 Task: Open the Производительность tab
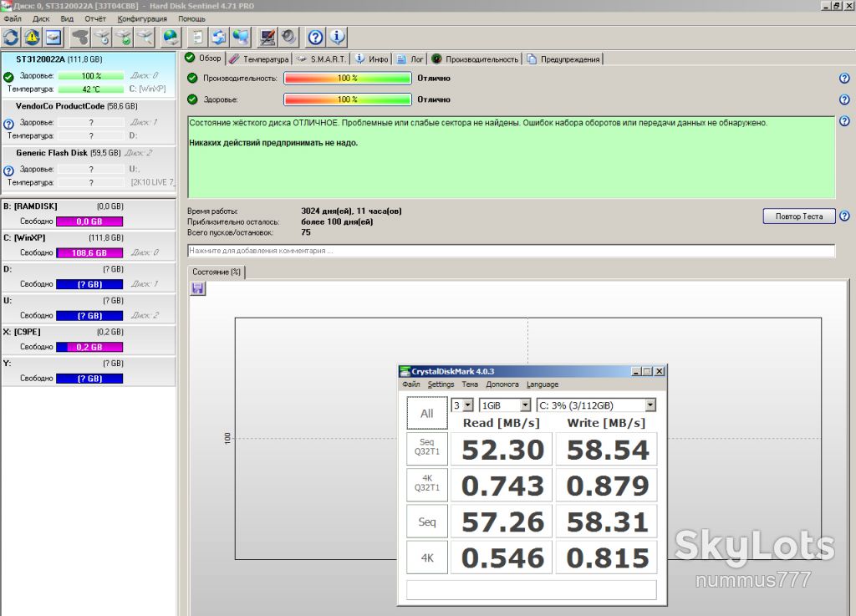[x=475, y=59]
